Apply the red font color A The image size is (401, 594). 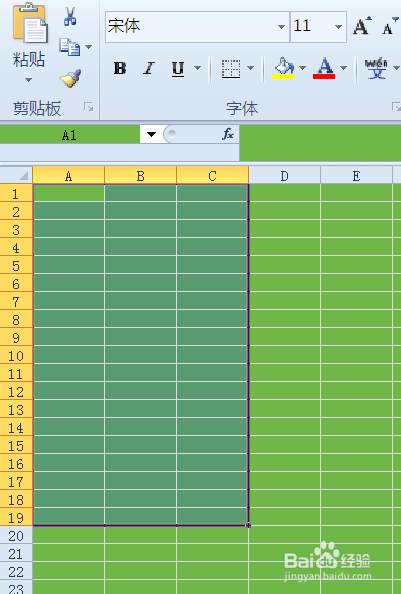pos(324,68)
